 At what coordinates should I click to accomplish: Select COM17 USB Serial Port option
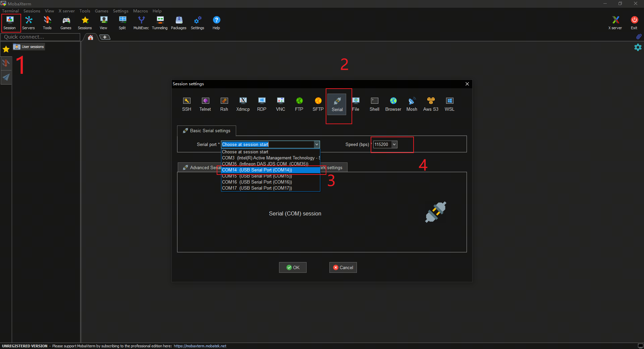click(x=271, y=188)
